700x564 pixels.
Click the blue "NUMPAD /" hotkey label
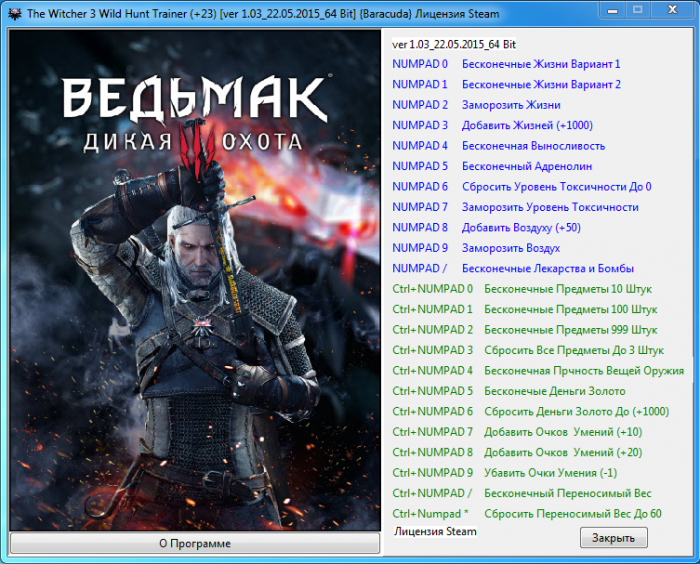tap(419, 268)
